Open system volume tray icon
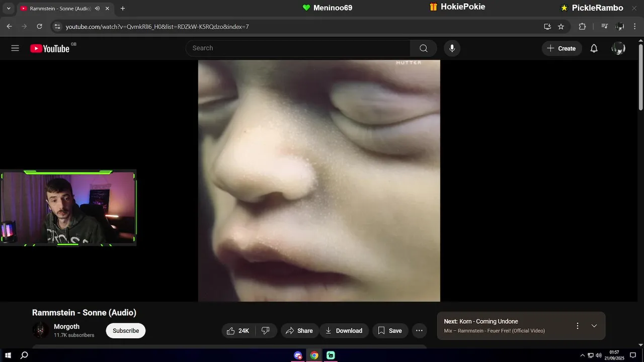The width and height of the screenshot is (644, 362). click(598, 355)
